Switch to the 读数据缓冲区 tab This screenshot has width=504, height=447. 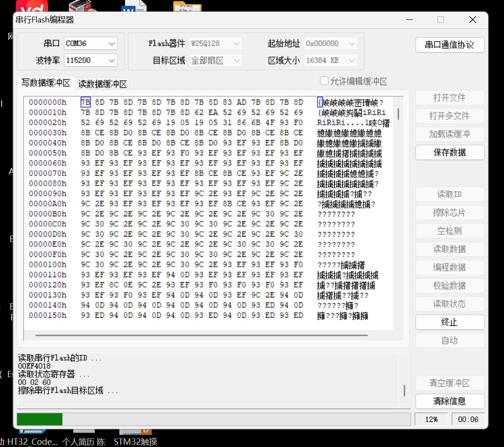pyautogui.click(x=103, y=84)
